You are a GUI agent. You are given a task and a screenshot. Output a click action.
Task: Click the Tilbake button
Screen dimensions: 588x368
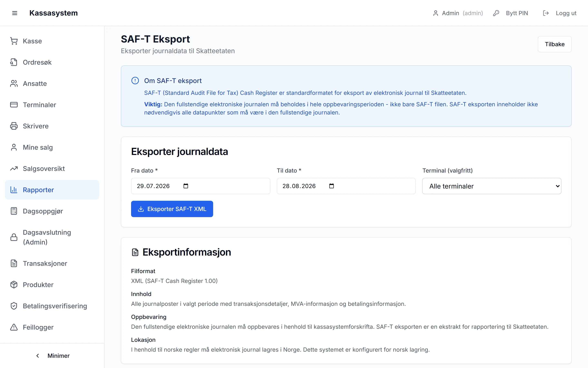tap(555, 44)
